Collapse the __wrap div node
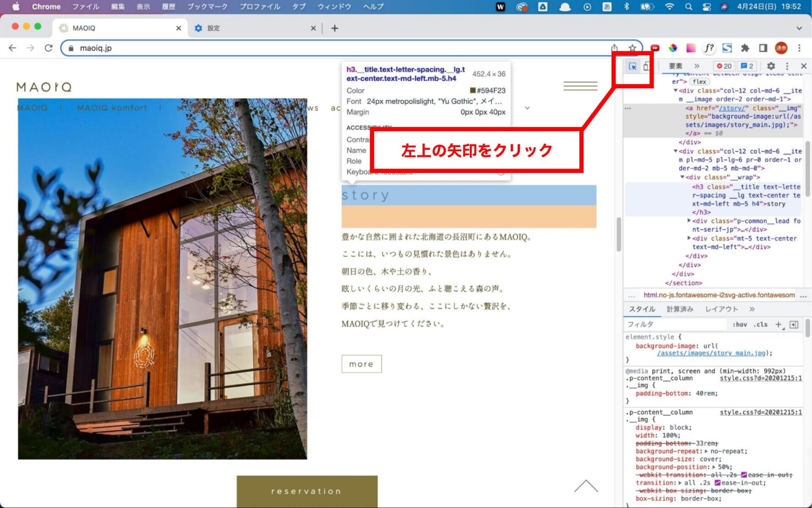812x508 pixels. 682,177
